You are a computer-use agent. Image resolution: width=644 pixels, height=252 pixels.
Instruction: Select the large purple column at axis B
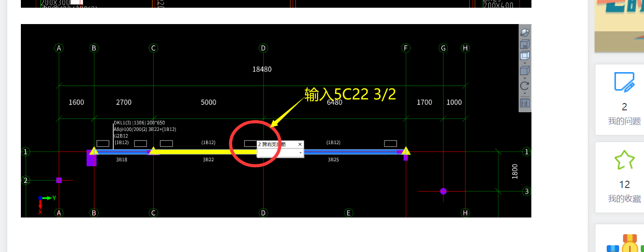92,158
